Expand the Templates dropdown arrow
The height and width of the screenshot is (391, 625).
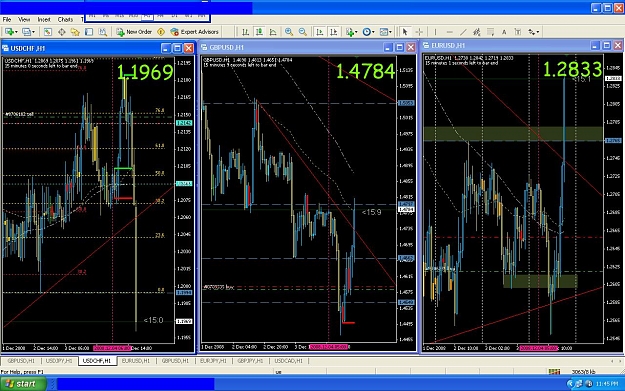[x=390, y=32]
